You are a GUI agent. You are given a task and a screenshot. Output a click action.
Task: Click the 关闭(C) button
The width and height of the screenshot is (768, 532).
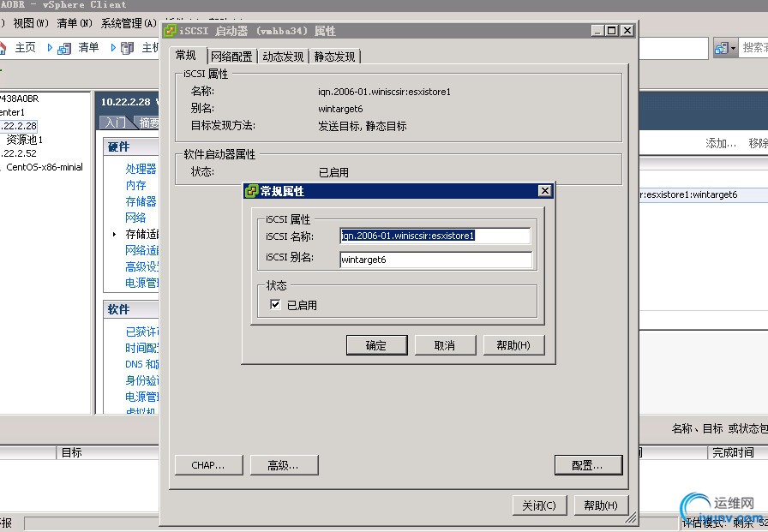coord(539,505)
